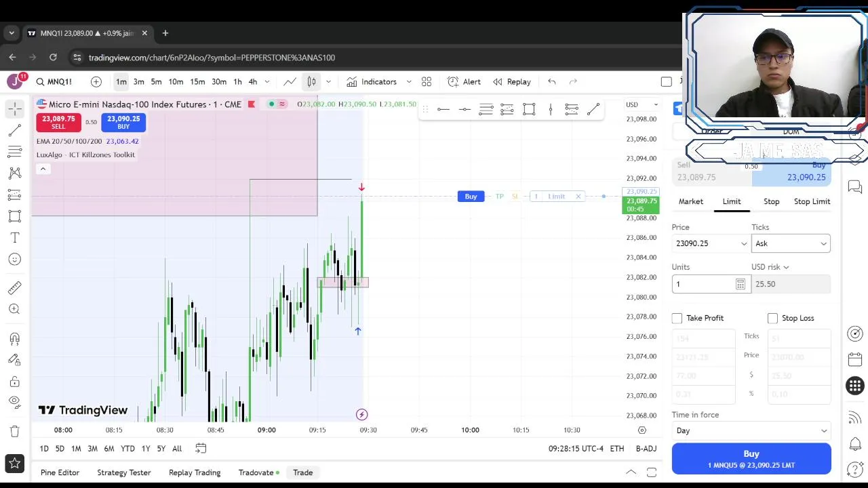Switch to Market order tab

(691, 201)
